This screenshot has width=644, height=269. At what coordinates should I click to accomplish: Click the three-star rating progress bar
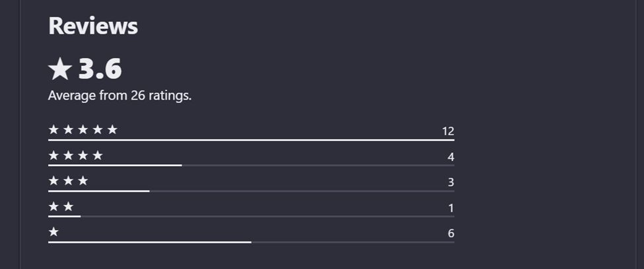(251, 191)
